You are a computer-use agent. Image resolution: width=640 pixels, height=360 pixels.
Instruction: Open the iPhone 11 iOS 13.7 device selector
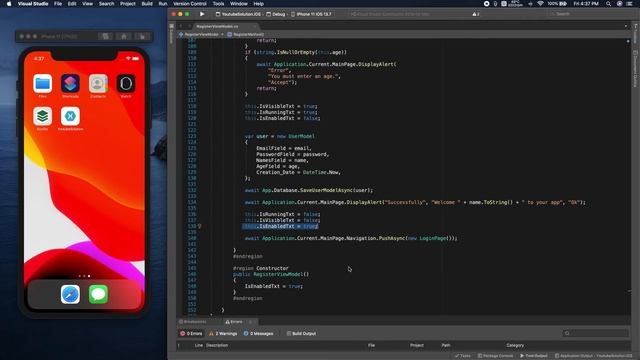click(312, 14)
